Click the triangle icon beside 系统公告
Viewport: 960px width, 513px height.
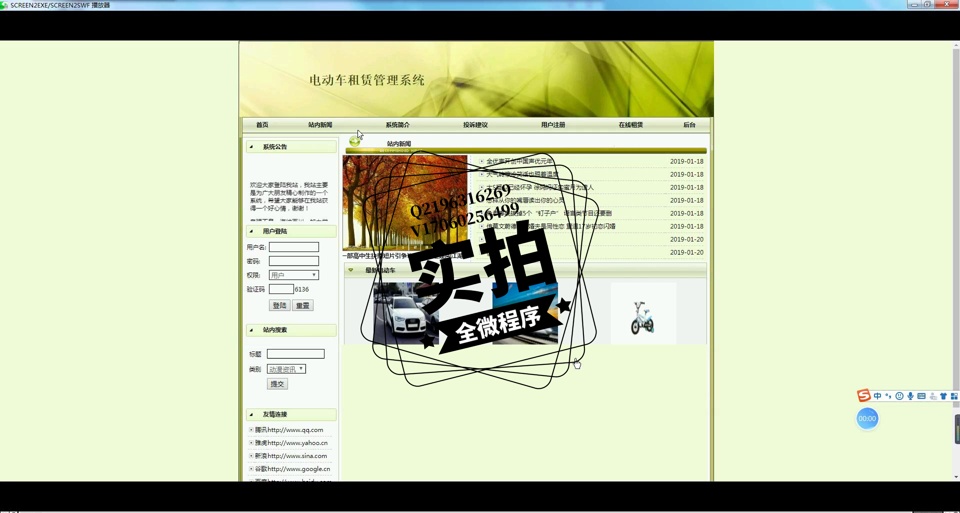[251, 147]
